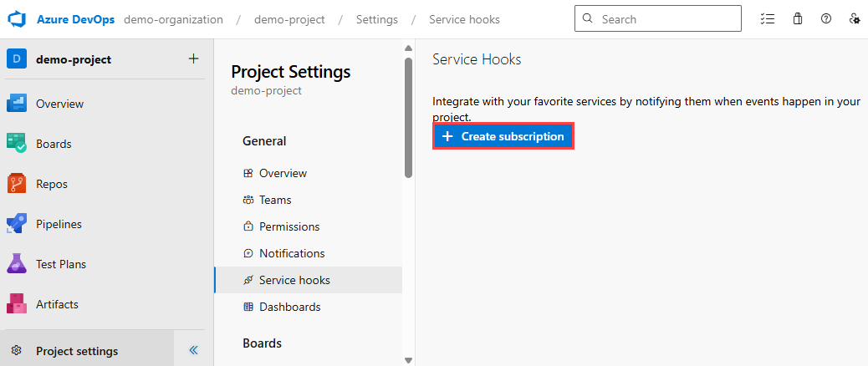Open the Test Plans flask icon
The width and height of the screenshot is (868, 366).
coord(18,264)
